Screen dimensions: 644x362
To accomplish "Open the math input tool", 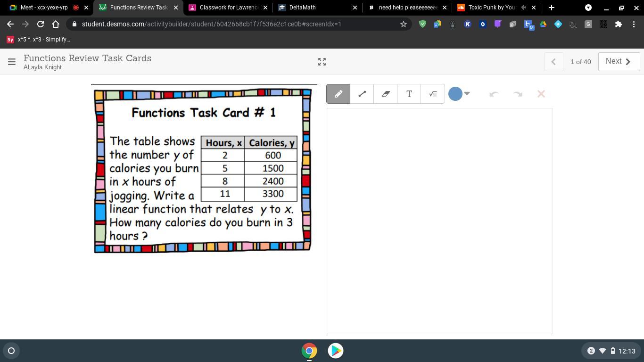I will coord(433,94).
